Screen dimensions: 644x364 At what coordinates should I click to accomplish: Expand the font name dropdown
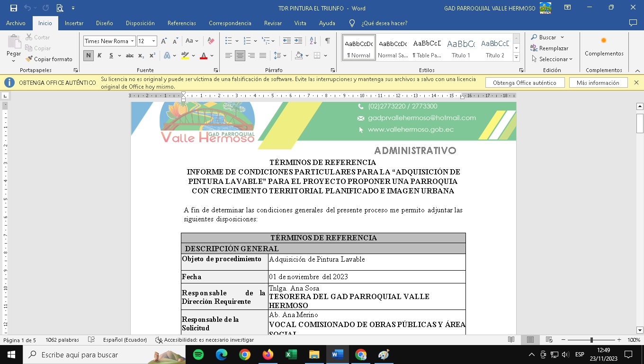pyautogui.click(x=133, y=41)
